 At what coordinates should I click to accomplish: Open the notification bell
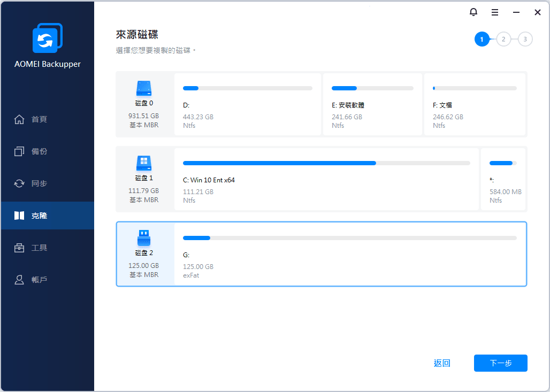473,12
